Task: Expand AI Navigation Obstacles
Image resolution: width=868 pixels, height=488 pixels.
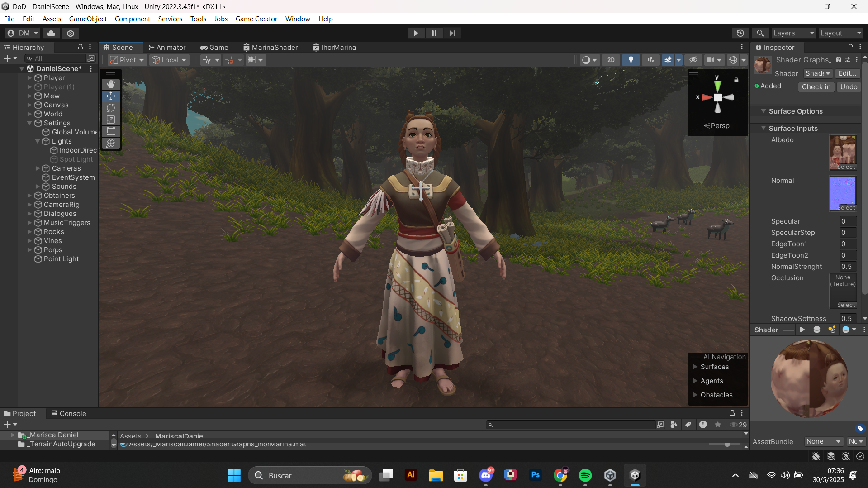Action: (695, 395)
